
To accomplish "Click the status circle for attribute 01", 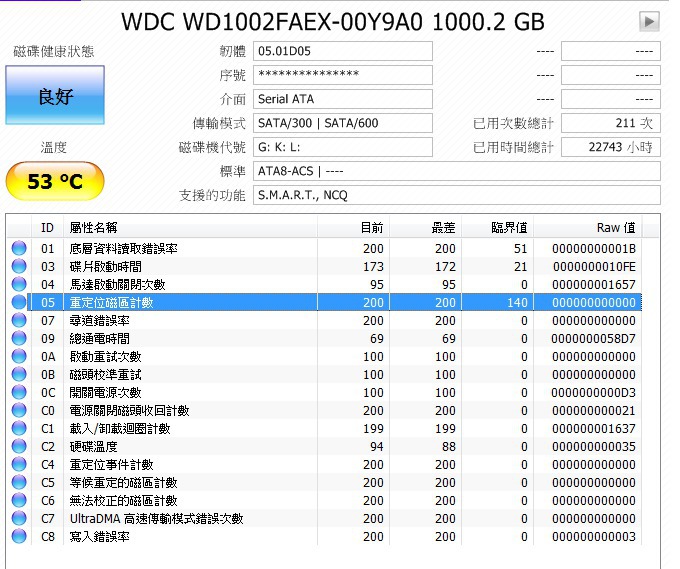I will pyautogui.click(x=19, y=249).
